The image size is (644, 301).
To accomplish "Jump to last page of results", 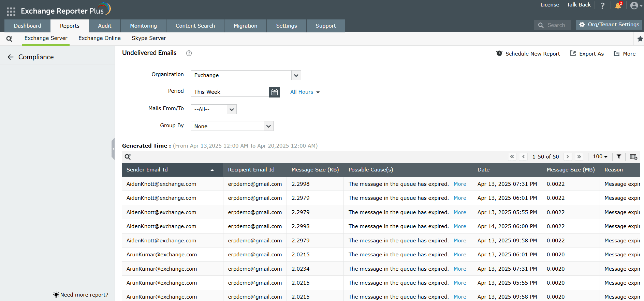I will tap(579, 156).
